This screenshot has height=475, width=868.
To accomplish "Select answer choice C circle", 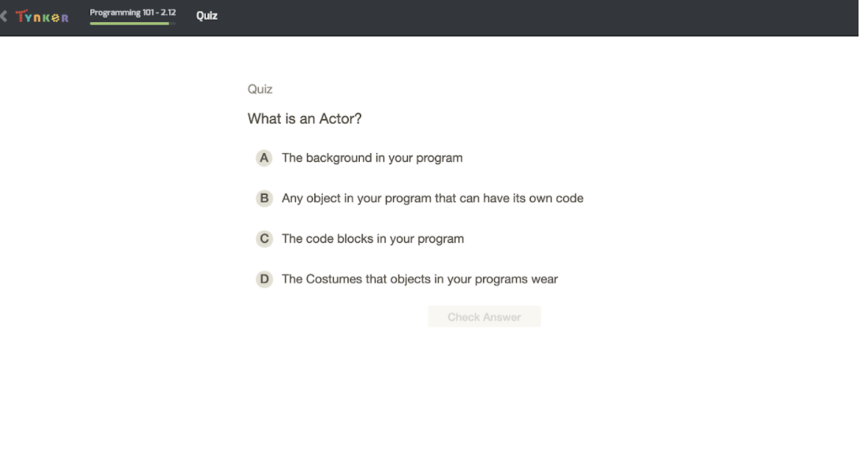I will [264, 238].
